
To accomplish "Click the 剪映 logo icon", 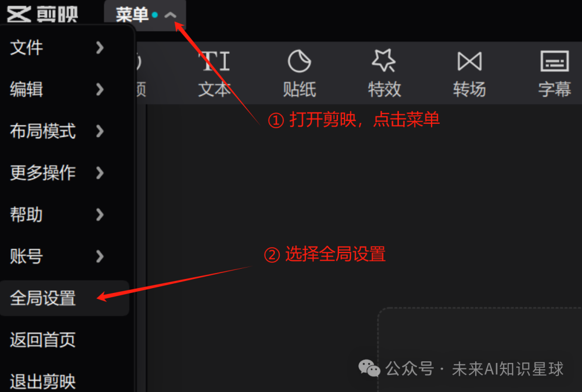I will tap(18, 15).
